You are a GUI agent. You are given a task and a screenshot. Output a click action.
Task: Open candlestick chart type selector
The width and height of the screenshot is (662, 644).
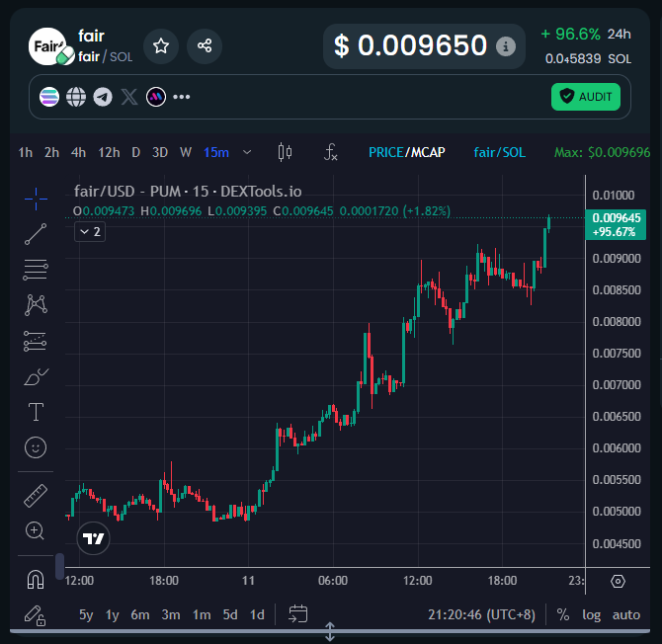[285, 152]
